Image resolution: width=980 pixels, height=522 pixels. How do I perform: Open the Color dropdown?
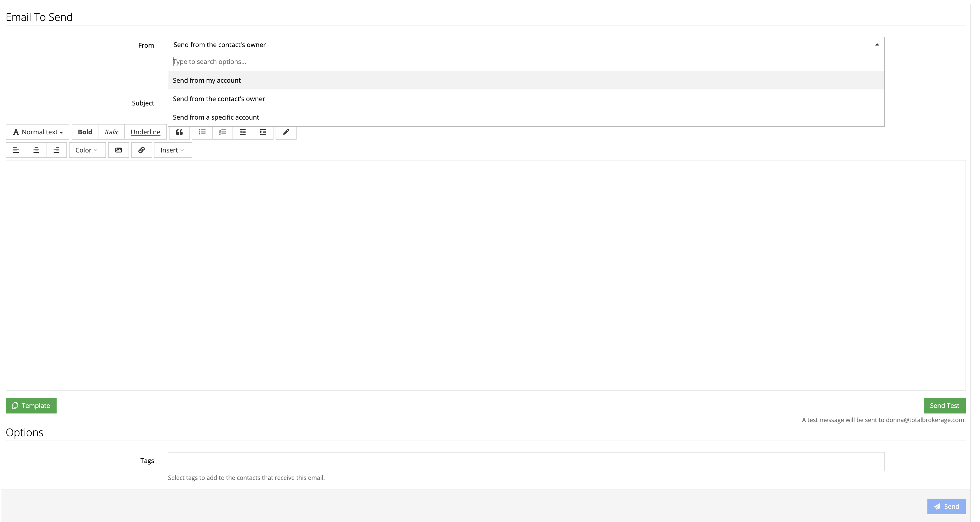(x=87, y=150)
